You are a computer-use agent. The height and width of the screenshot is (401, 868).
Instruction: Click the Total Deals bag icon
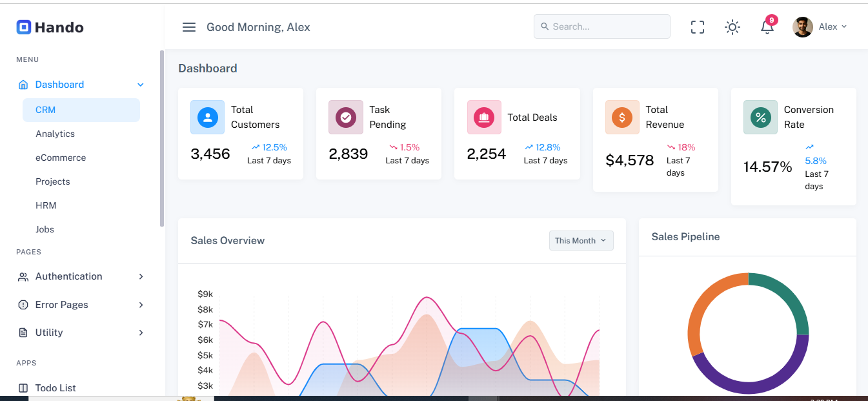point(484,117)
